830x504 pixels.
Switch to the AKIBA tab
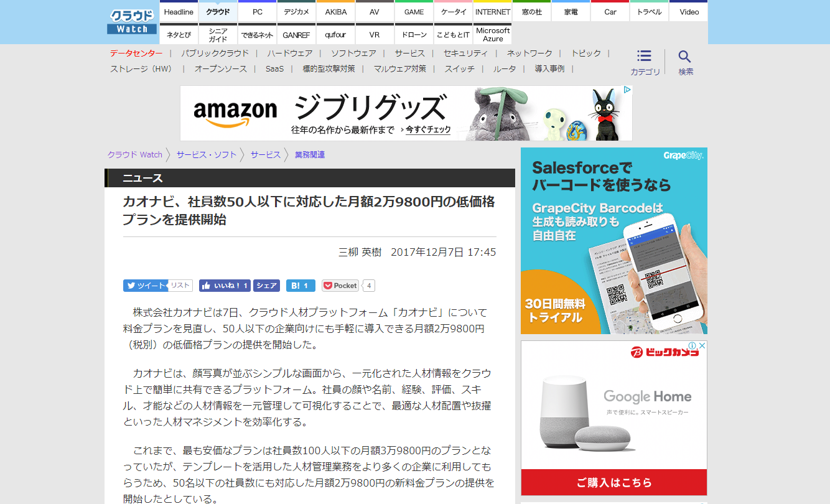pyautogui.click(x=335, y=12)
